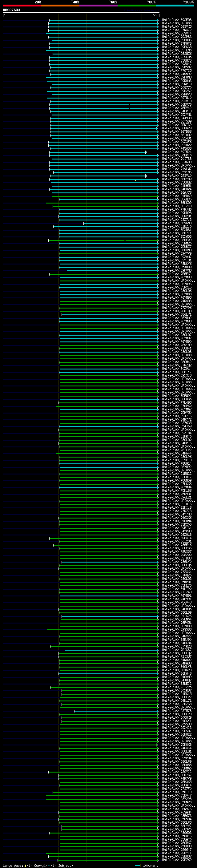Select hit label UniRef100_O96647

[176, 850]
